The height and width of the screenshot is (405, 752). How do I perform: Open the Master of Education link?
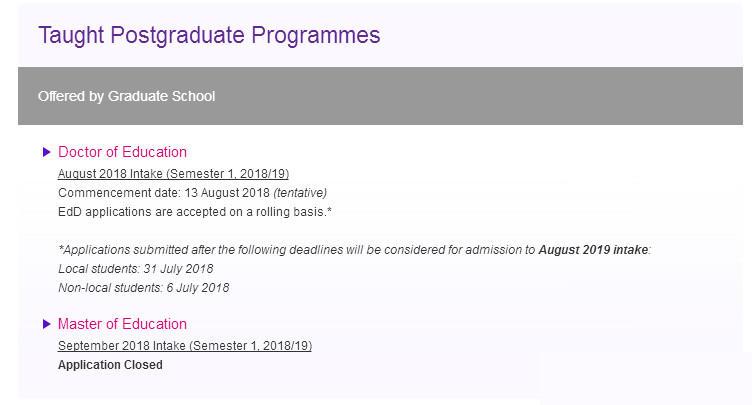coord(122,324)
